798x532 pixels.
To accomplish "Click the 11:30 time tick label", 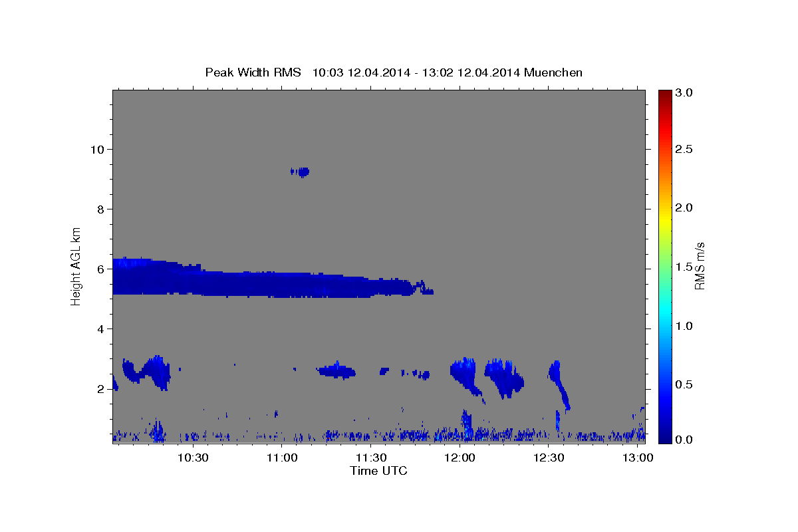I will pos(371,458).
